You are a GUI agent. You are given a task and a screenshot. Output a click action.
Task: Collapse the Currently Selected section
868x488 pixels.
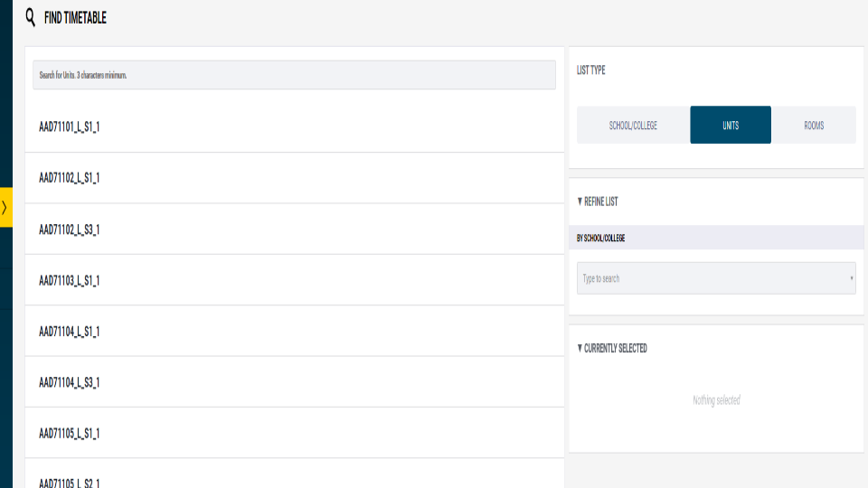pos(612,348)
